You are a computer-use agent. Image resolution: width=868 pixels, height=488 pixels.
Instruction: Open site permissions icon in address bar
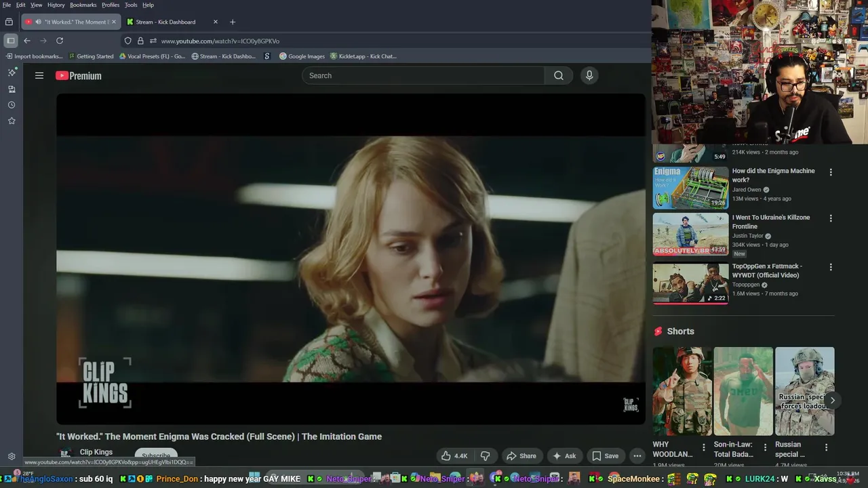(153, 41)
